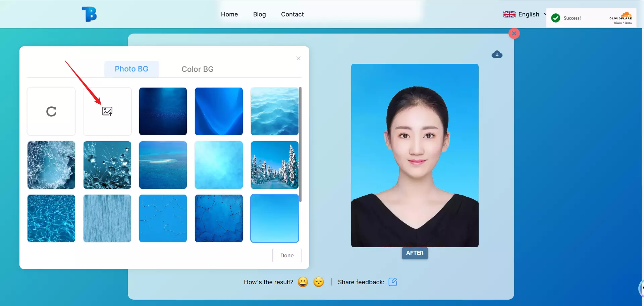Click the cloud download icon
Viewport: 644px width, 306px height.
click(x=497, y=54)
